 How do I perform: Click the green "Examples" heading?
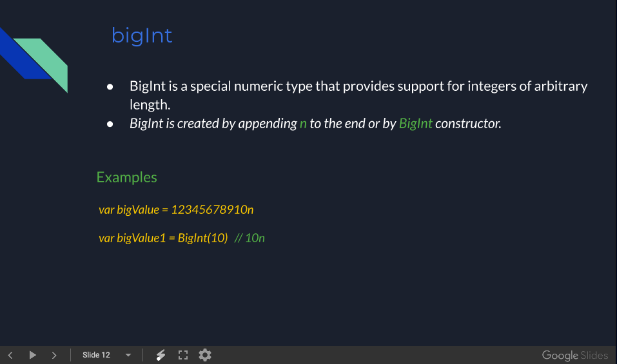[x=126, y=177]
